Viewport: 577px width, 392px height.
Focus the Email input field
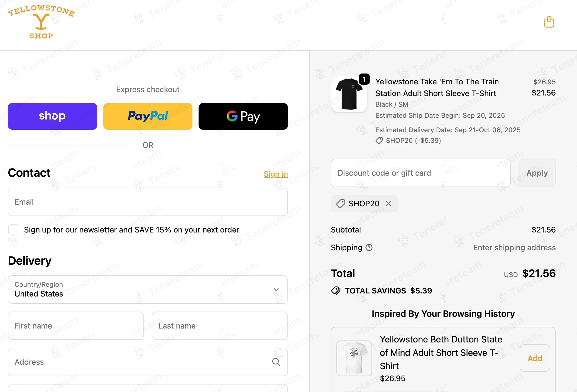pyautogui.click(x=148, y=202)
